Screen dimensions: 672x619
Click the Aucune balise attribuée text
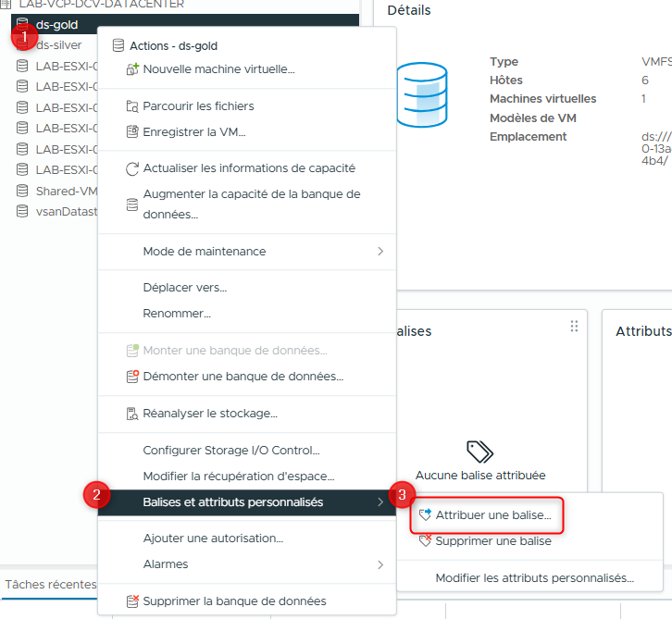point(480,476)
